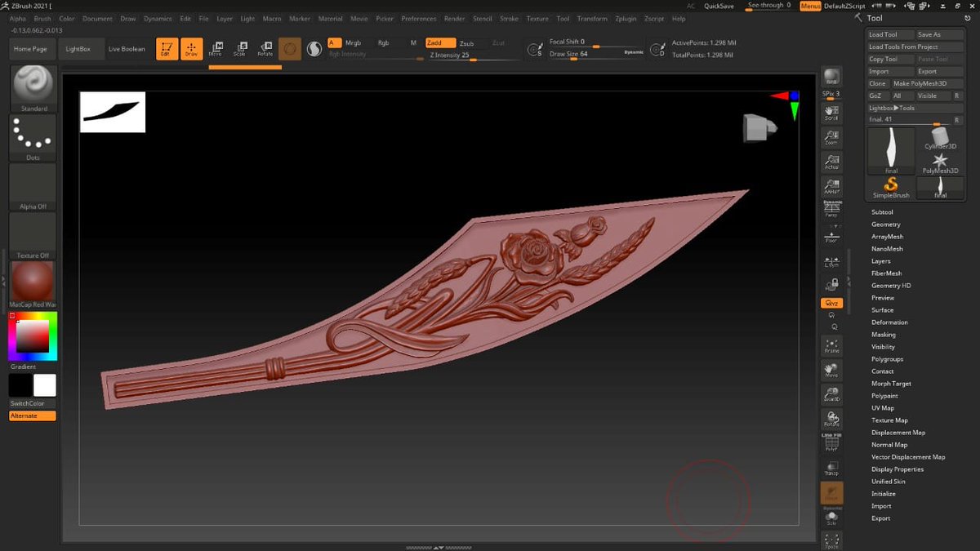Open the Brush menu
980x551 pixels.
click(42, 18)
